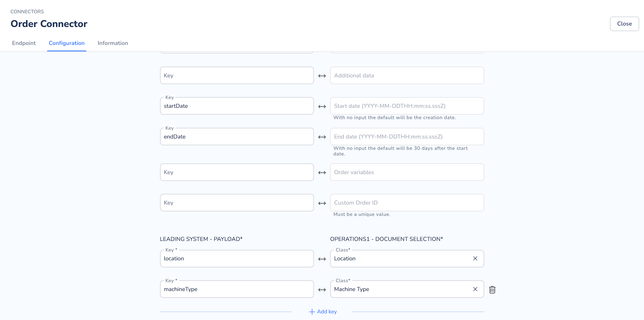Click the CONNECTORS breadcrumb label

pyautogui.click(x=27, y=12)
